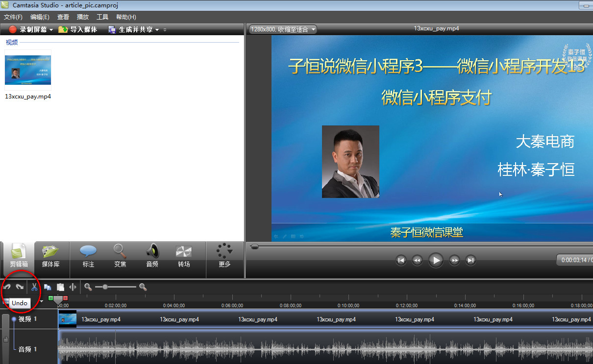This screenshot has width=593, height=364.
Task: Click the Copy icon in timeline toolbar
Action: [x=48, y=287]
